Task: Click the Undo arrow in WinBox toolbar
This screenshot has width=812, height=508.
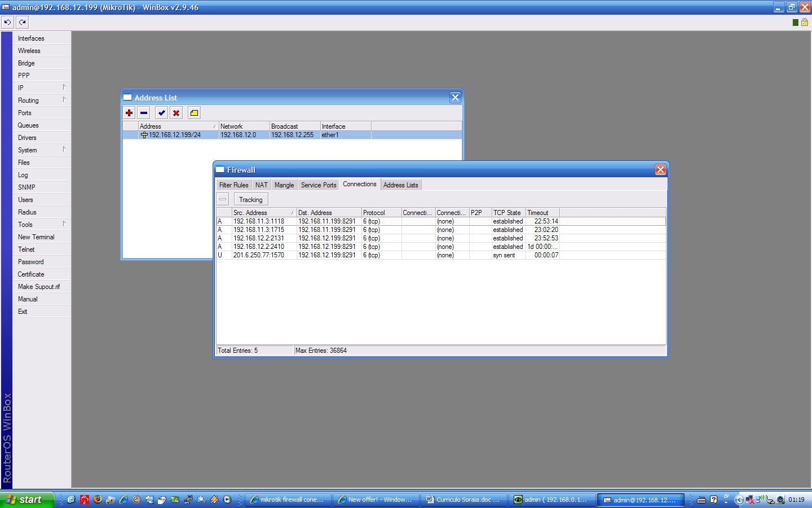Action: point(7,22)
